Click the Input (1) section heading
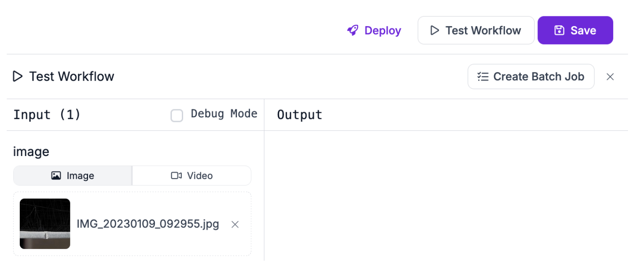Image resolution: width=644 pixels, height=275 pixels. pyautogui.click(x=47, y=115)
